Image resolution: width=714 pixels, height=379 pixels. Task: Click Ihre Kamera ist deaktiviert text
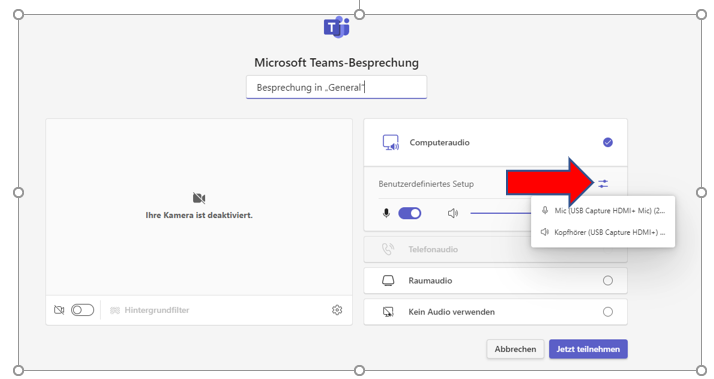tap(199, 215)
